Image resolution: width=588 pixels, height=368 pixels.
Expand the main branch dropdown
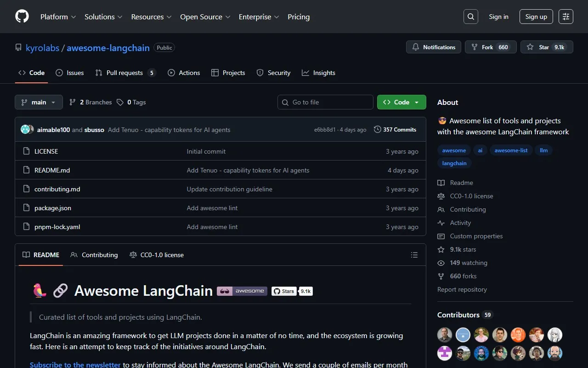pyautogui.click(x=39, y=102)
